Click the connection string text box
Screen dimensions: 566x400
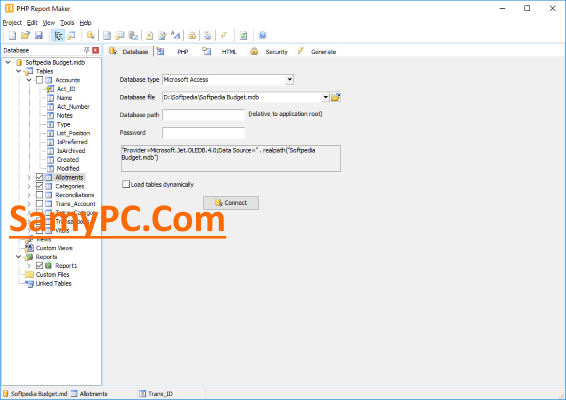[231, 158]
